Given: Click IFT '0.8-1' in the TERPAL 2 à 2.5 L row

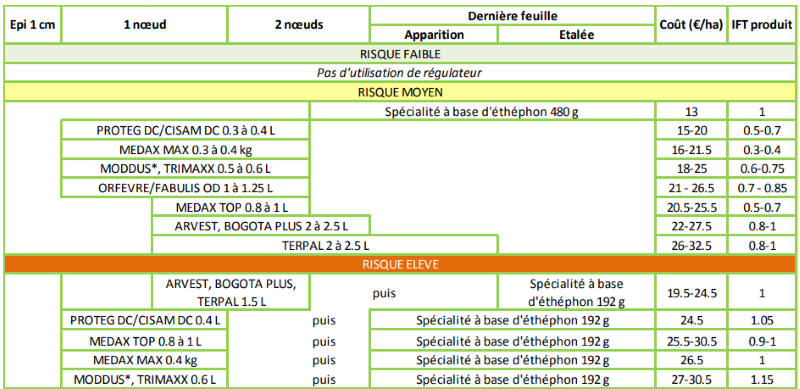Looking at the screenshot, I should point(762,245).
